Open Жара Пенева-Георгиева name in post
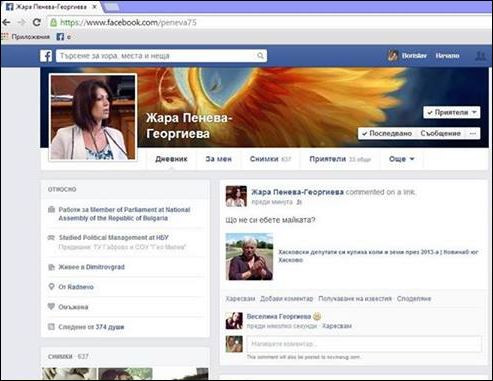Viewport: 493px width, 381px height. [x=297, y=192]
